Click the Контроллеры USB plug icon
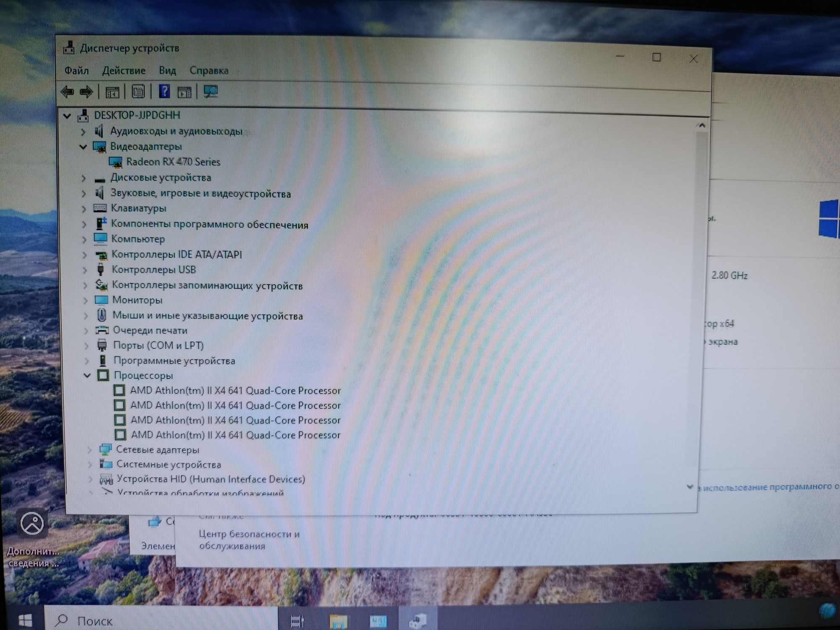 [100, 269]
